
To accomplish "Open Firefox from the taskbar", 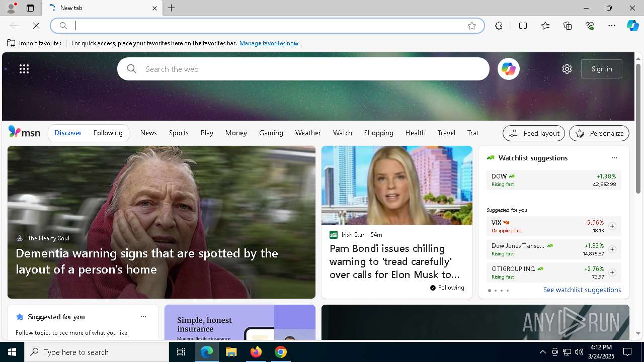I will [x=256, y=352].
